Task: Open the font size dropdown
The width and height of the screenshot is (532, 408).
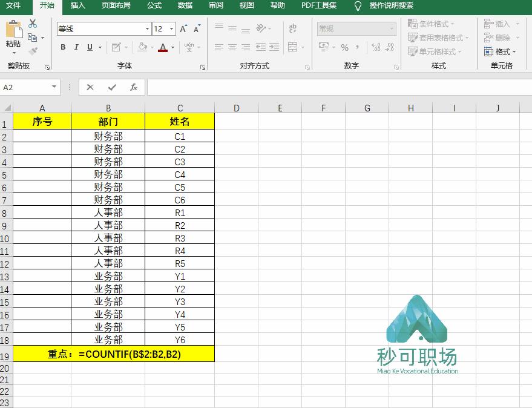Action: [x=171, y=28]
